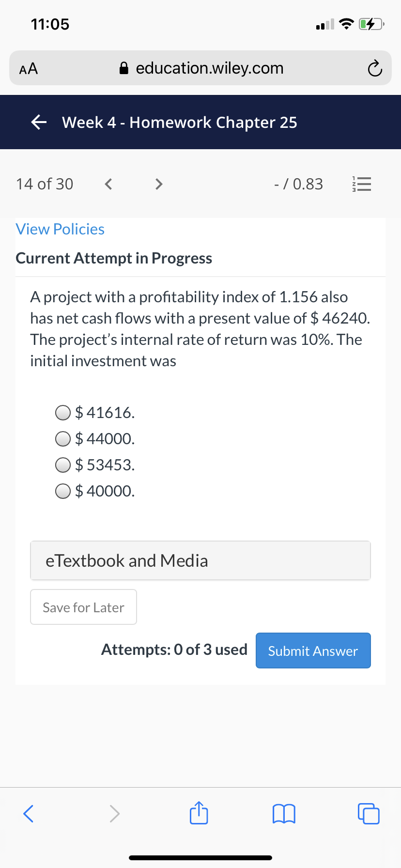Open Safari bookmarks book icon
Image resolution: width=401 pixels, height=868 pixels.
point(284,814)
